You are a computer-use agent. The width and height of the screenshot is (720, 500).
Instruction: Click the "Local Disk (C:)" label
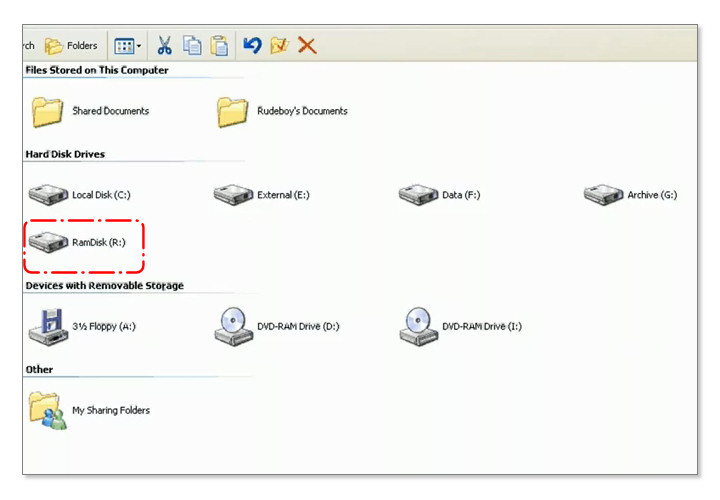(101, 195)
